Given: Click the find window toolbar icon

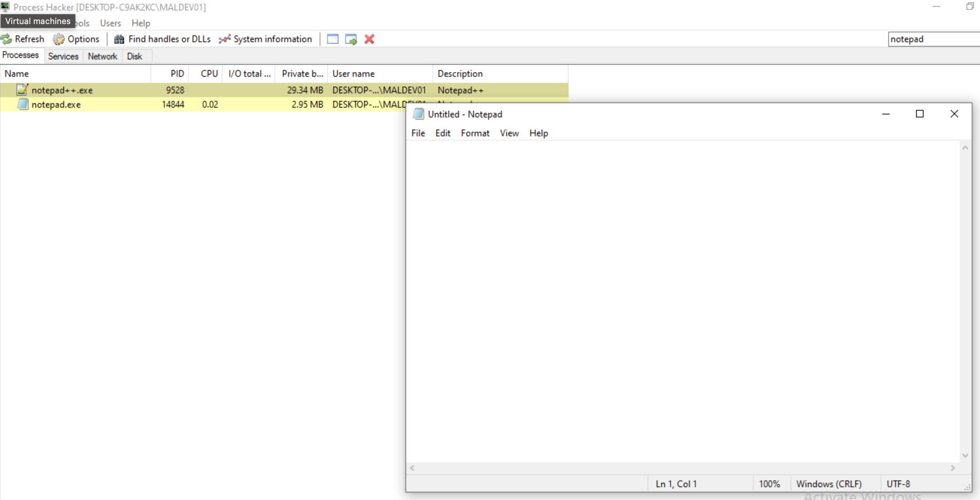Looking at the screenshot, I should point(332,39).
